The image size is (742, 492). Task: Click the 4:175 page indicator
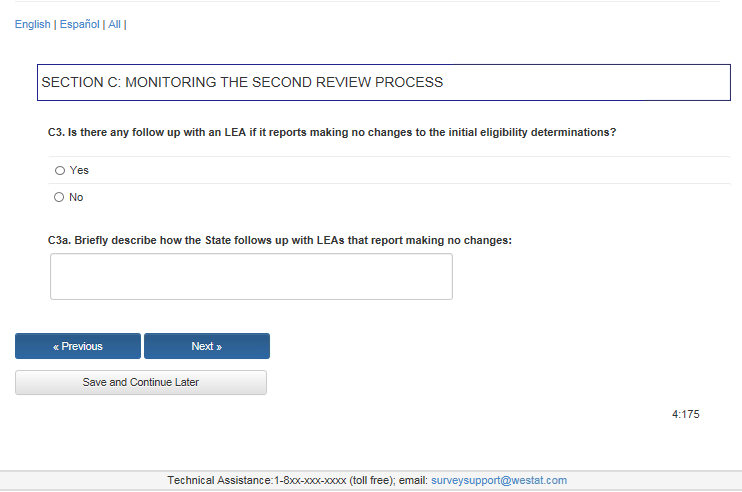click(686, 414)
